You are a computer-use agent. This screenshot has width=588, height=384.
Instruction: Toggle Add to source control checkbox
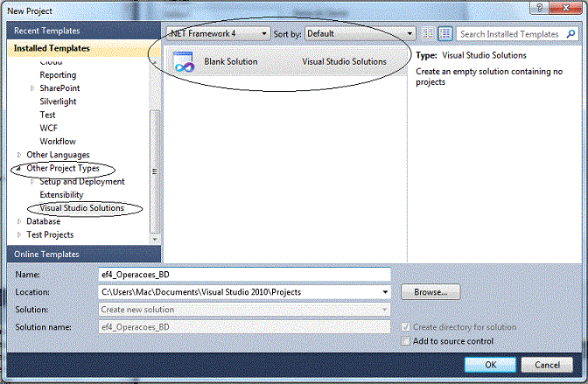coord(405,341)
